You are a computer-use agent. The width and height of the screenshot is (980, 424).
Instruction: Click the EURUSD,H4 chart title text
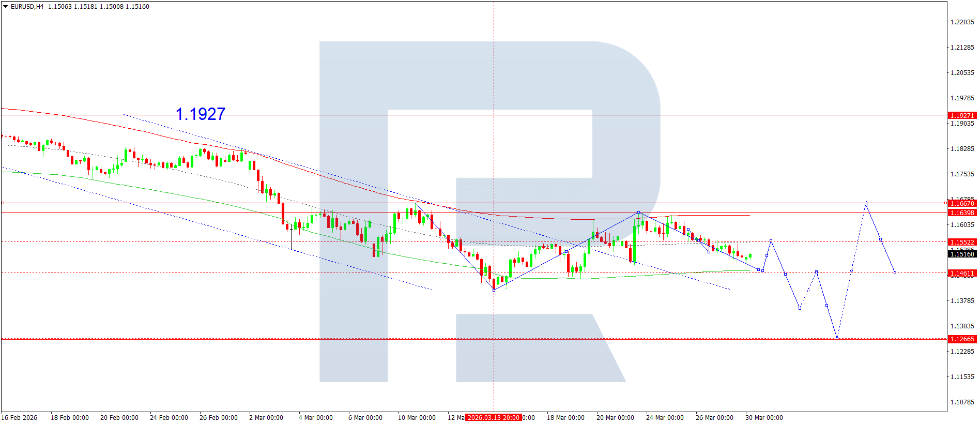pos(27,7)
